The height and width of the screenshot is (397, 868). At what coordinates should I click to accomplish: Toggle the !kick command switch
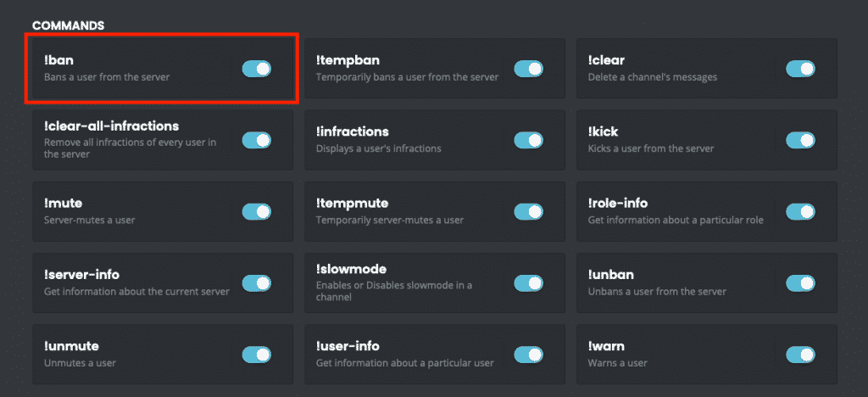[800, 140]
